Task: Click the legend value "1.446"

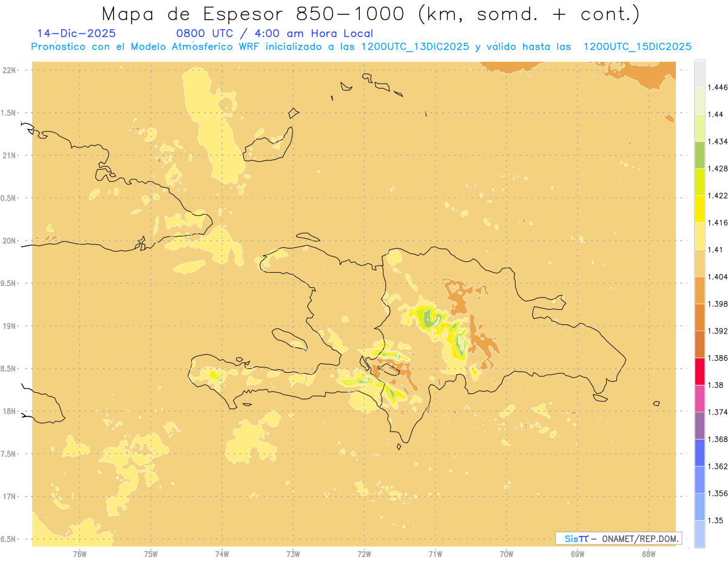Action: 718,87
